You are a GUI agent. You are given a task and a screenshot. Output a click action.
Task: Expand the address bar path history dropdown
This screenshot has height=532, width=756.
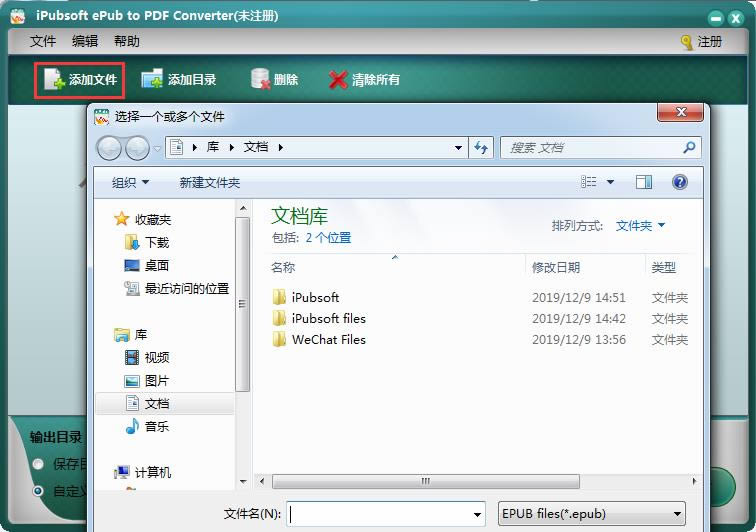(458, 148)
